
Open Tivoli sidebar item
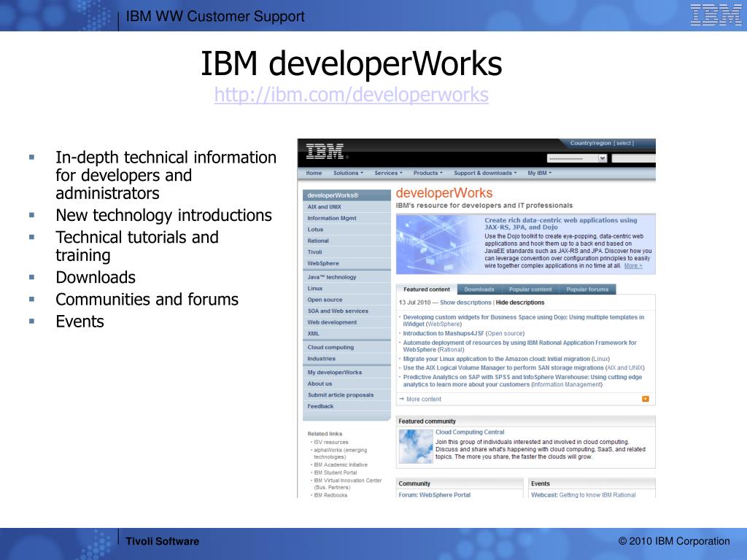click(x=347, y=252)
